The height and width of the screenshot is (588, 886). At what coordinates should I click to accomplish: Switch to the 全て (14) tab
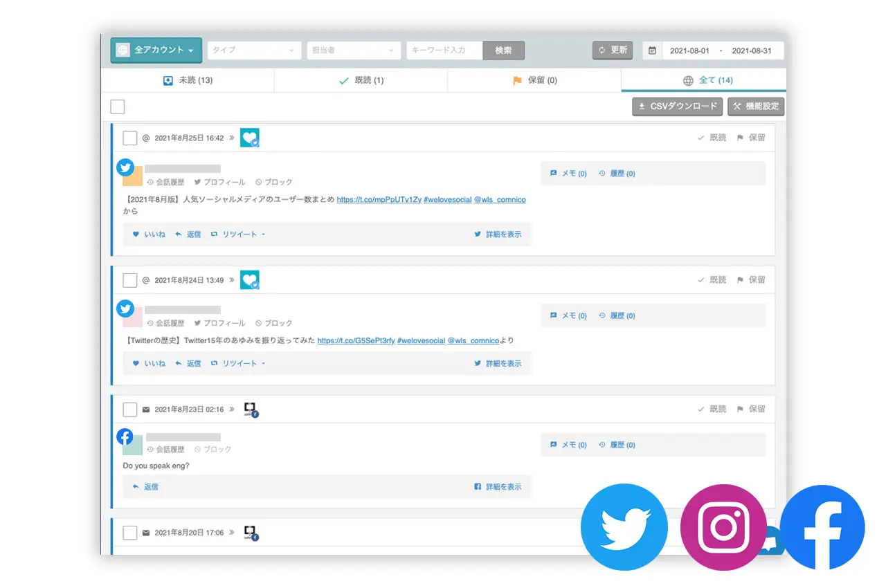704,80
